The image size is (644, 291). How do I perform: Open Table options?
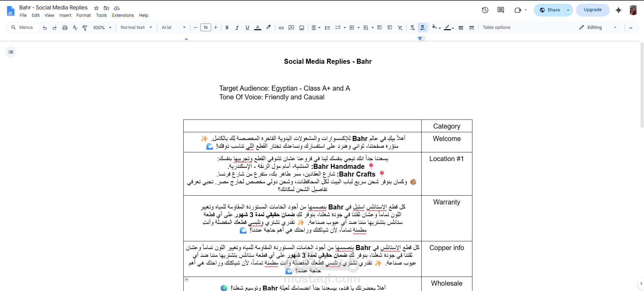tap(496, 28)
